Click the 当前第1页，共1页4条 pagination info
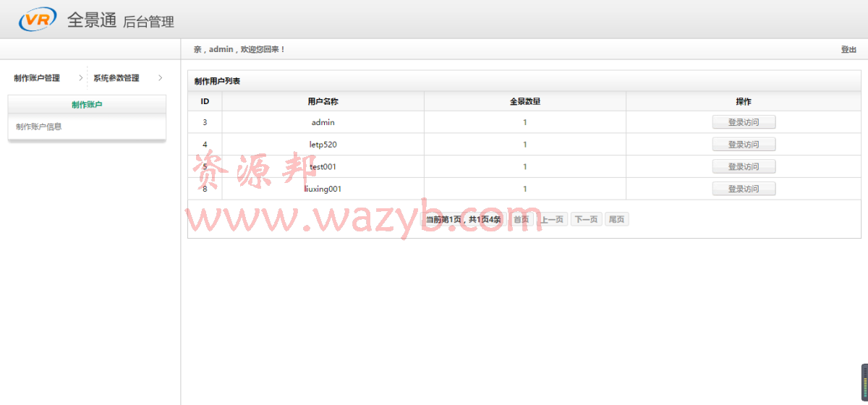This screenshot has width=868, height=405. tap(463, 219)
